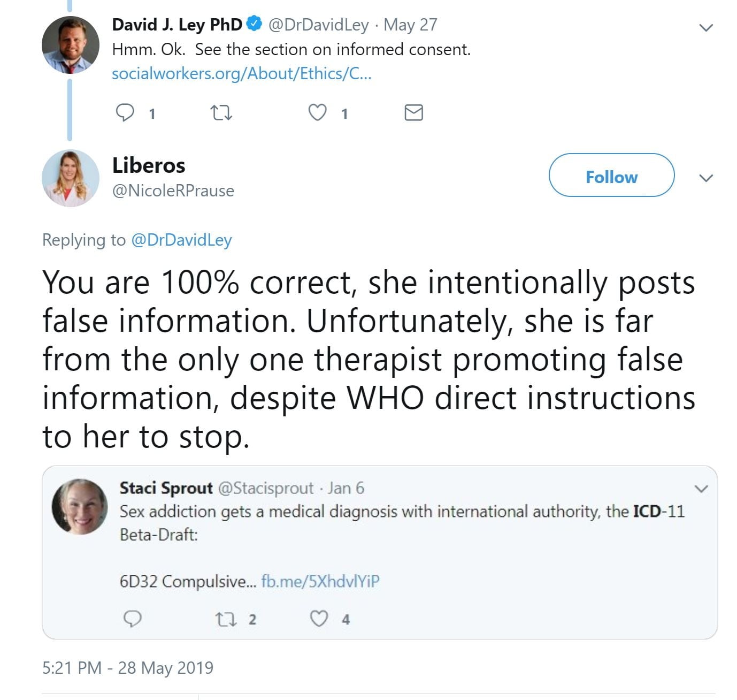Click @DrDavidLey in Replying to line
This screenshot has width=737, height=700.
181,240
